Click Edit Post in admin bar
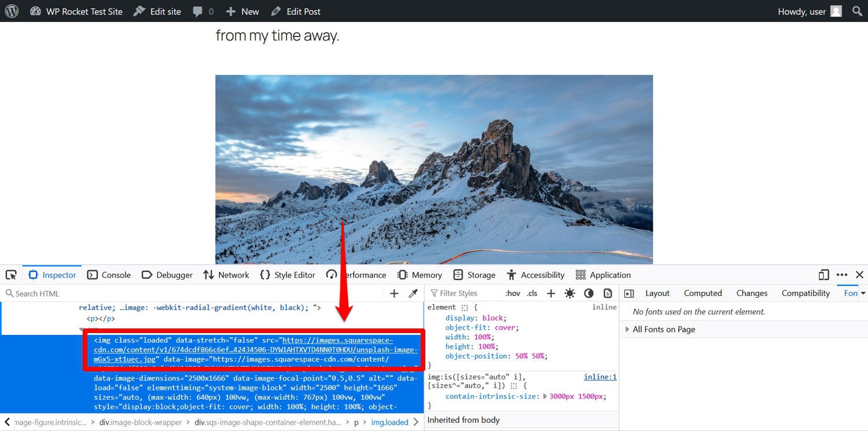The width and height of the screenshot is (868, 431). [x=296, y=11]
